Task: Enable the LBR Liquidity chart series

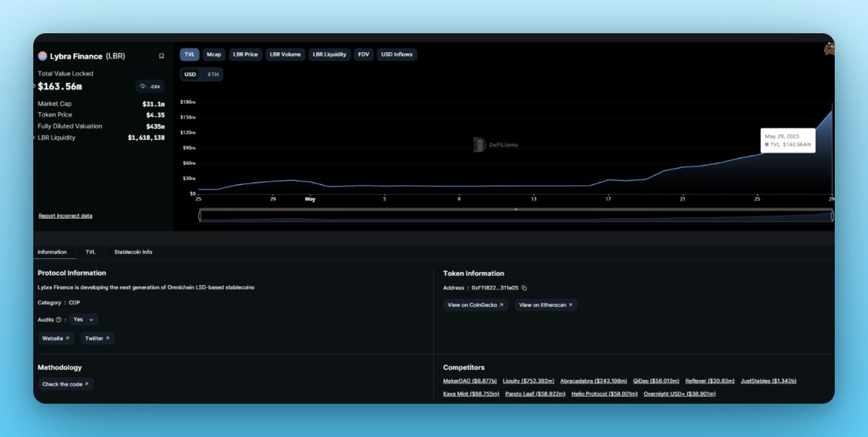Action: 330,54
